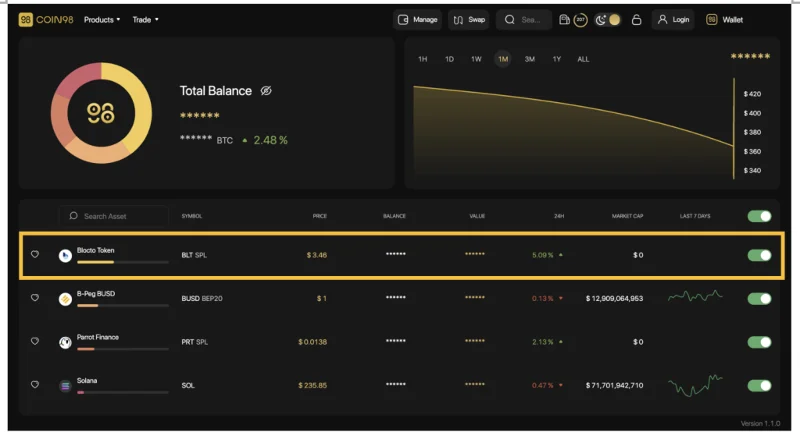Viewport: 800px width, 439px height.
Task: Click the gas station icon
Action: (x=564, y=19)
